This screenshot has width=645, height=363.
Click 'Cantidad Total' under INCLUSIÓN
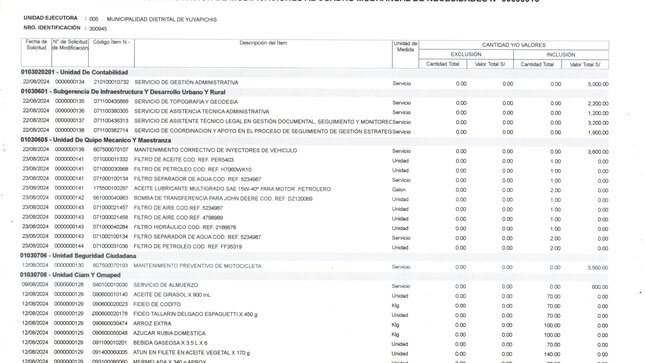pyautogui.click(x=537, y=65)
